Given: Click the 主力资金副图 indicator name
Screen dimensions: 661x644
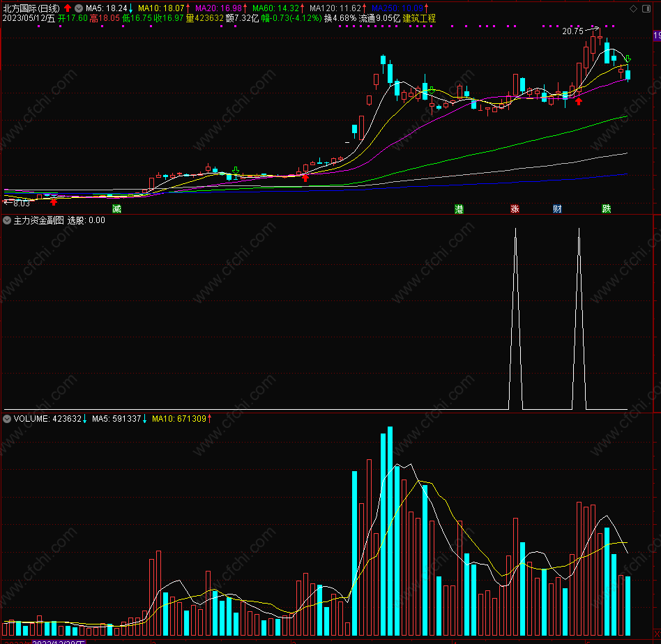Looking at the screenshot, I should 39,220.
